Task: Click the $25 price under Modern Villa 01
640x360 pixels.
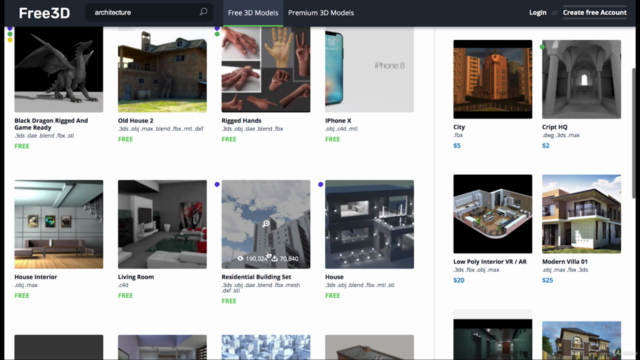Action: click(x=548, y=280)
